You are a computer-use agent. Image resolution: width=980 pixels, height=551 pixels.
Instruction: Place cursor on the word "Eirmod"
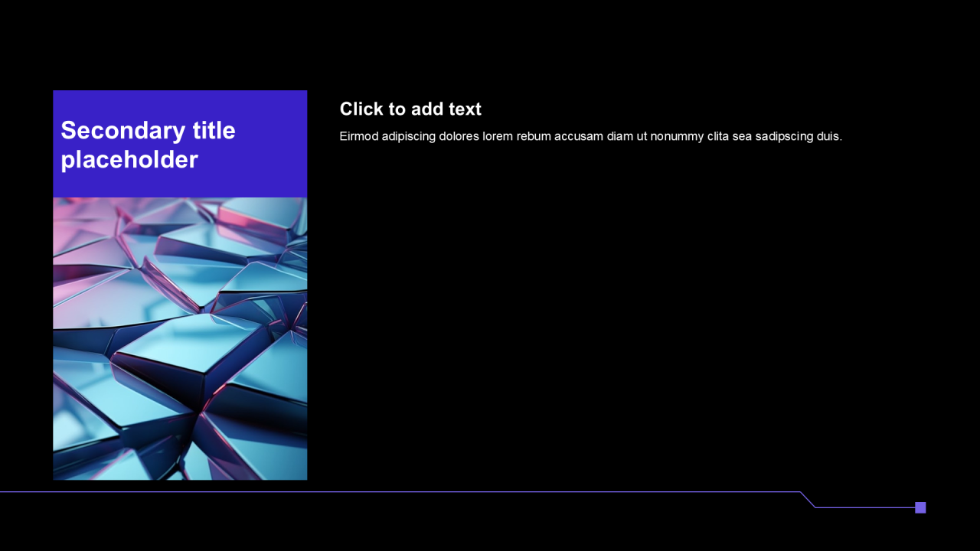(x=358, y=136)
